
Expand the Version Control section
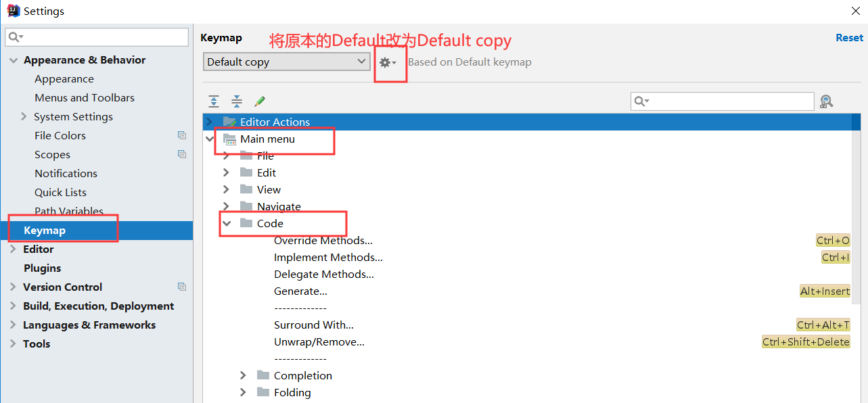[14, 287]
